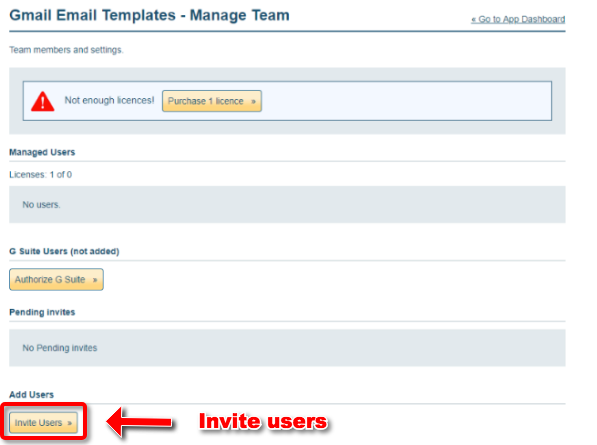This screenshot has width=597, height=445.
Task: Select the Not enough licences! message
Action: pos(109,100)
